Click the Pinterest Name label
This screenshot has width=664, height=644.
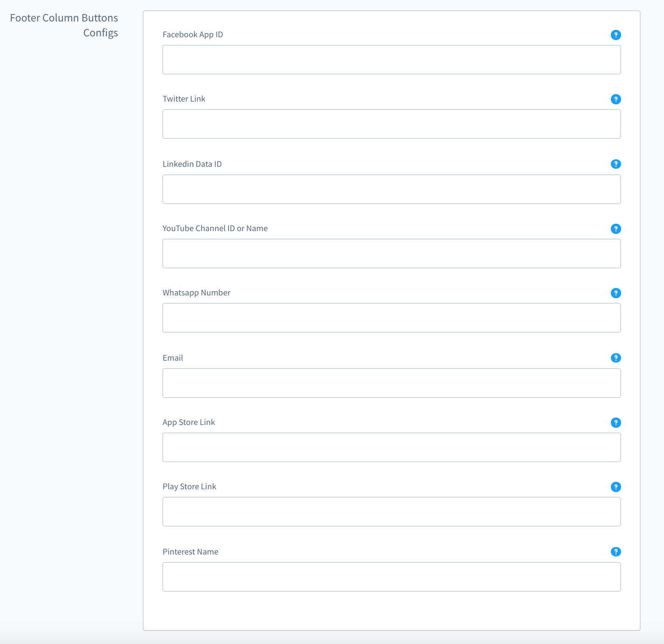point(190,552)
